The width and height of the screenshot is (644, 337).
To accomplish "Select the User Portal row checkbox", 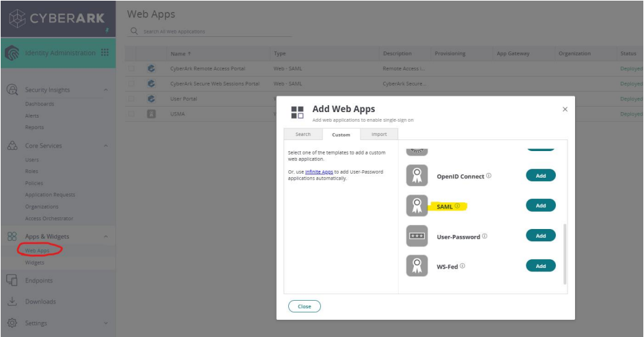I will (x=132, y=98).
